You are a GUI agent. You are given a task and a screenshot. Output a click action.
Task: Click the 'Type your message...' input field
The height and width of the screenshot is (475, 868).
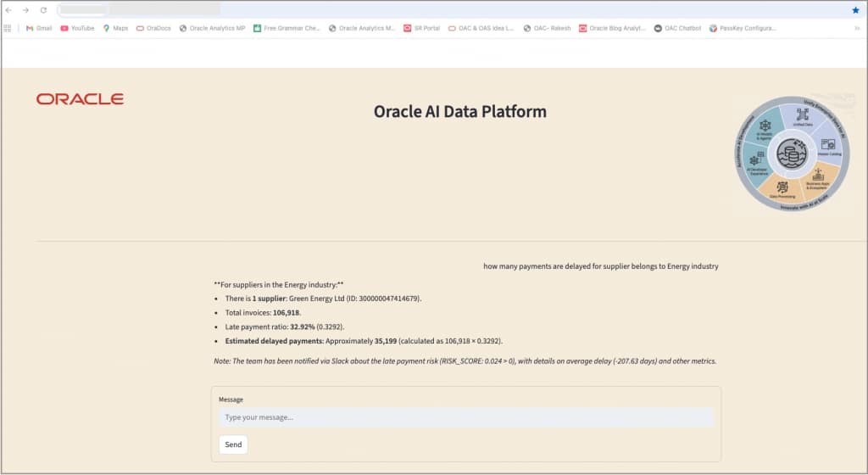tap(466, 417)
